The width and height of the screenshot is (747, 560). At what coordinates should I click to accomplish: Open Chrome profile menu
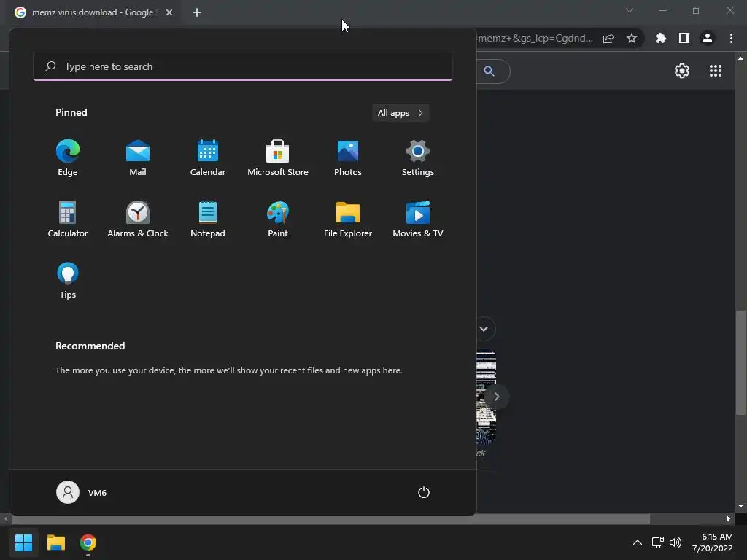[x=708, y=38]
